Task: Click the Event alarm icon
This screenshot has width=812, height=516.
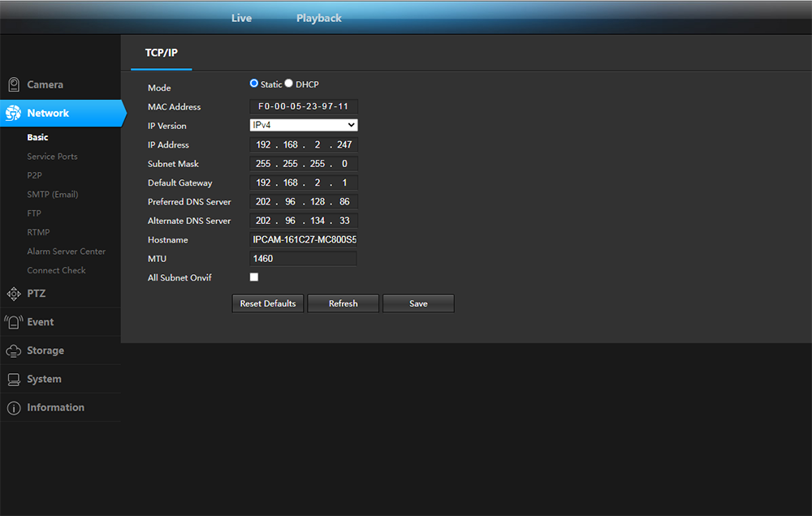Action: coord(13,322)
